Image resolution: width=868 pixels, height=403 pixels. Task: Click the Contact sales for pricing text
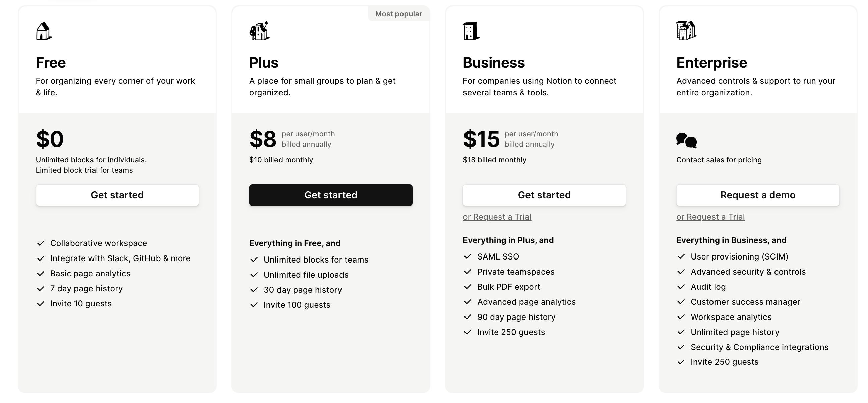(x=719, y=160)
